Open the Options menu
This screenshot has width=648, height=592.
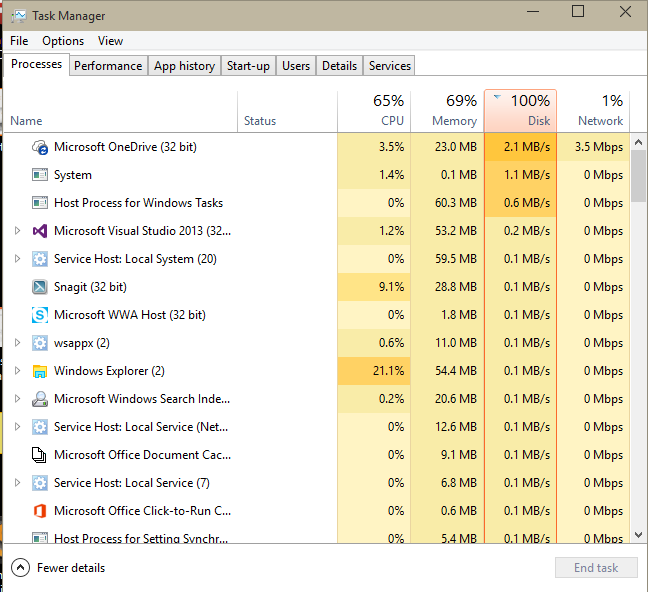coord(63,41)
